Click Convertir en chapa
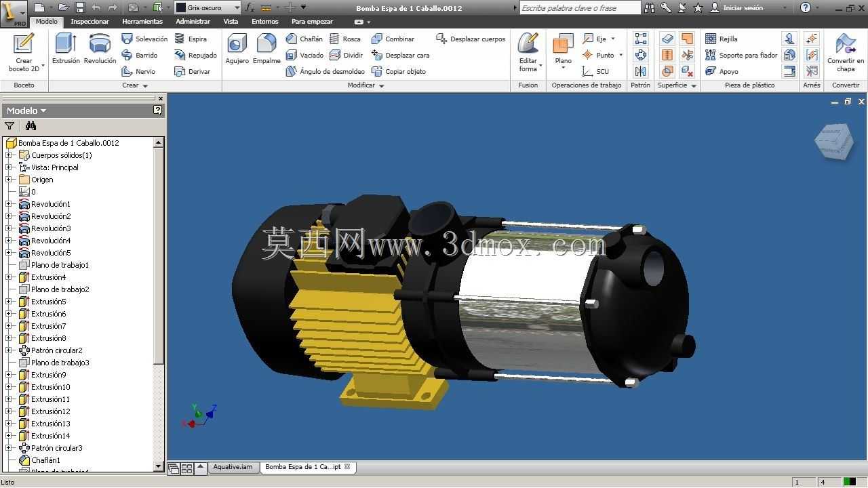Image resolution: width=868 pixels, height=488 pixels. [x=846, y=53]
